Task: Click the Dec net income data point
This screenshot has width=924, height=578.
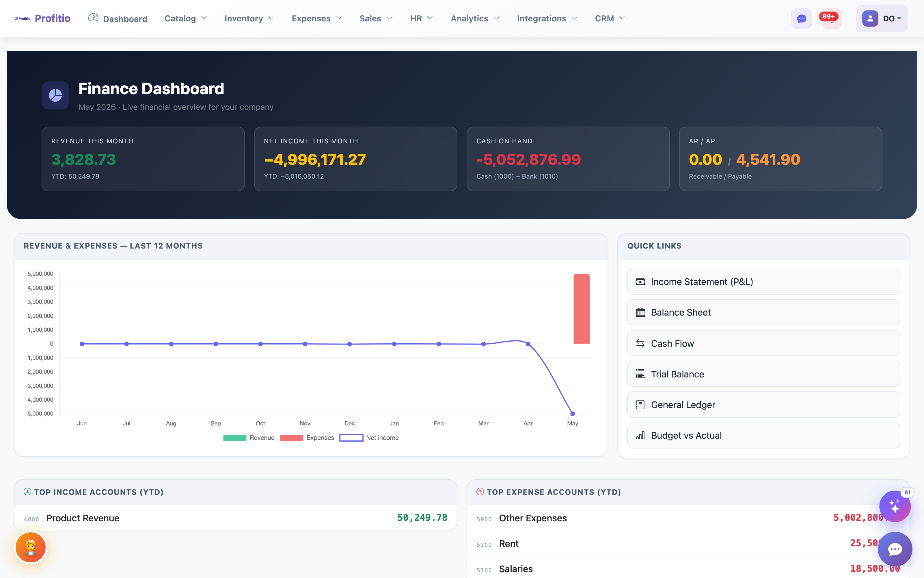Action: pyautogui.click(x=349, y=344)
